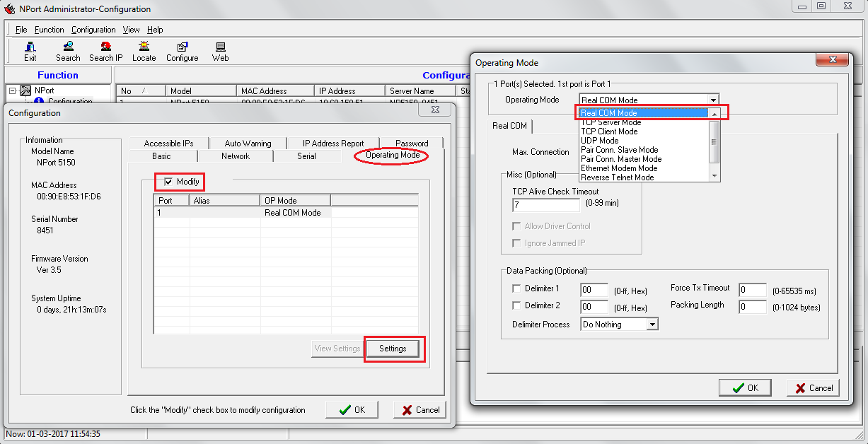
Task: Click the mode list scrollbar down arrow
Action: 714,175
